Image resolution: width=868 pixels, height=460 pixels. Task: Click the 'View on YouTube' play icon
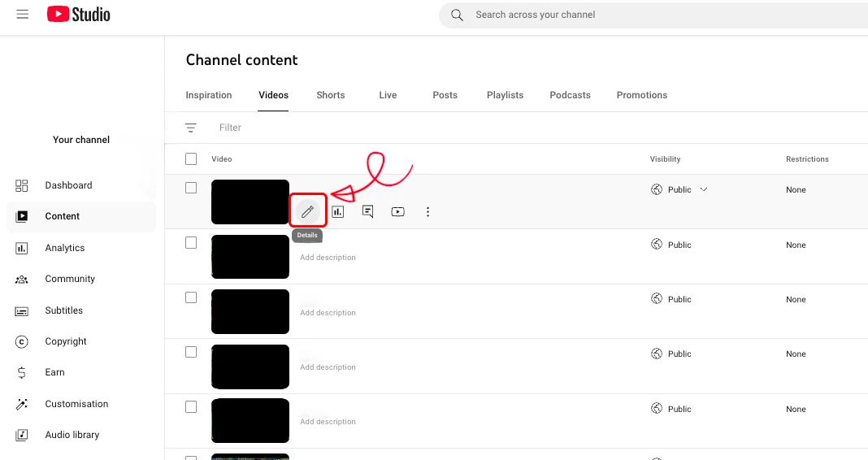[x=397, y=211]
